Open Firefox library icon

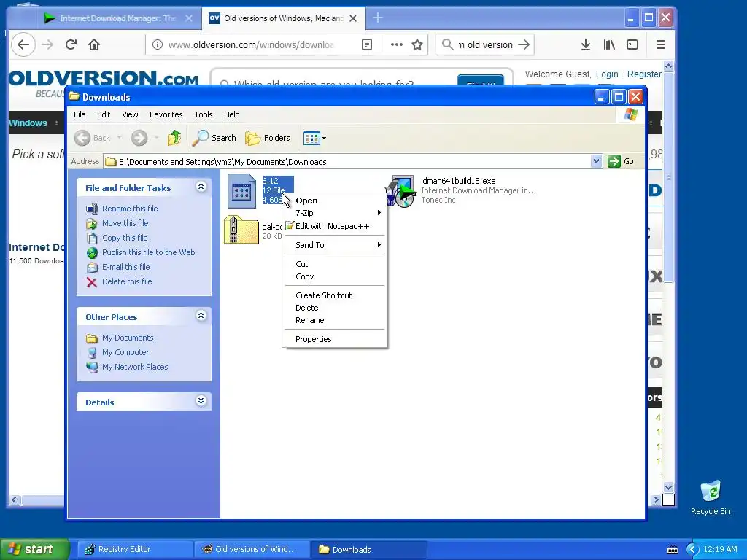tap(609, 44)
